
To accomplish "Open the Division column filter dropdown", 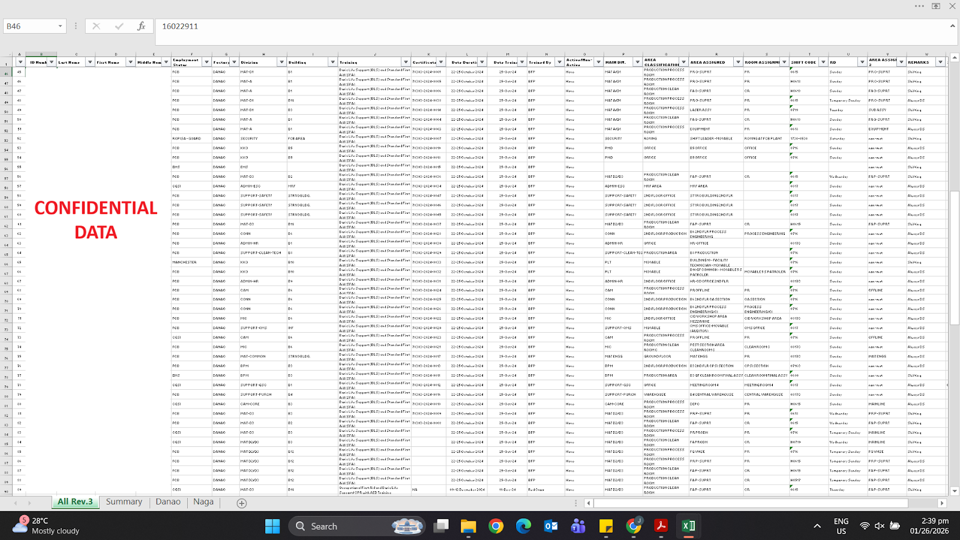I will (x=282, y=62).
